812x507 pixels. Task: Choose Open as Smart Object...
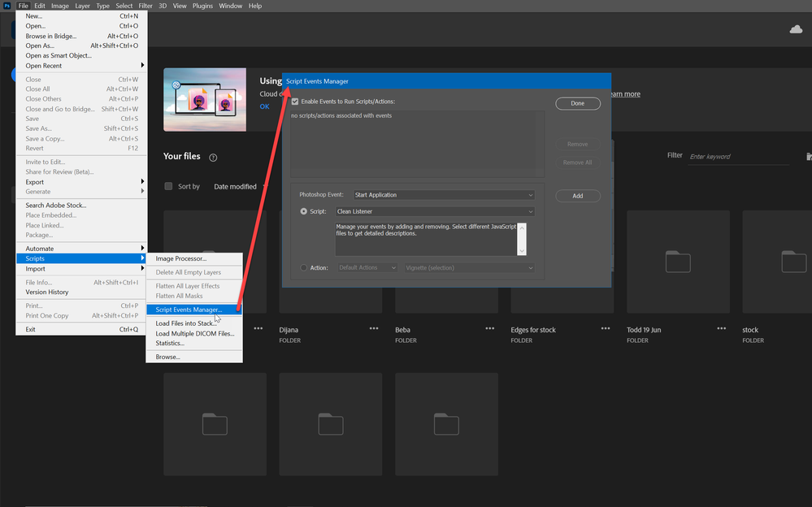[81, 55]
